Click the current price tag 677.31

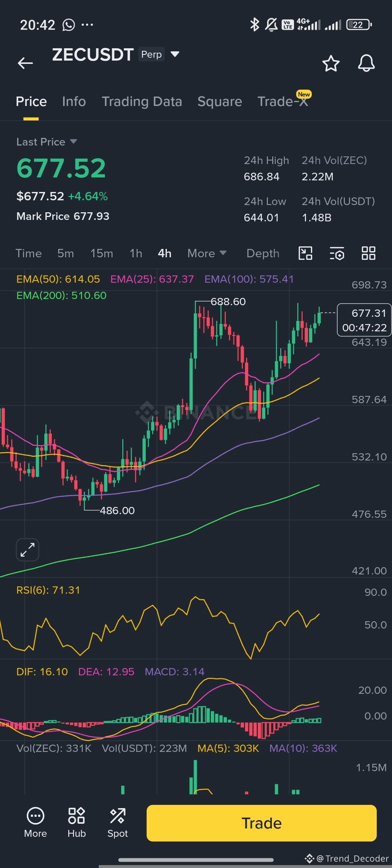364,320
